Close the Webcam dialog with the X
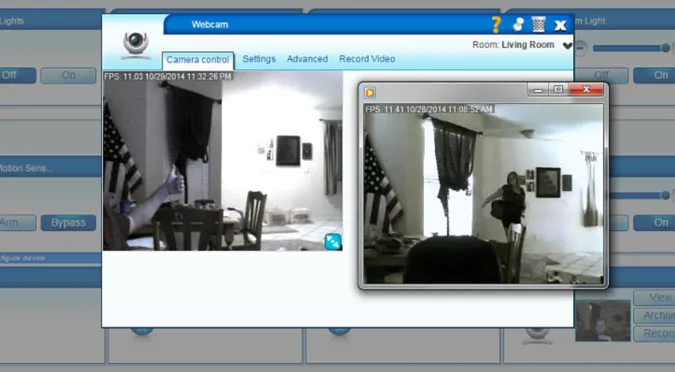 point(560,25)
